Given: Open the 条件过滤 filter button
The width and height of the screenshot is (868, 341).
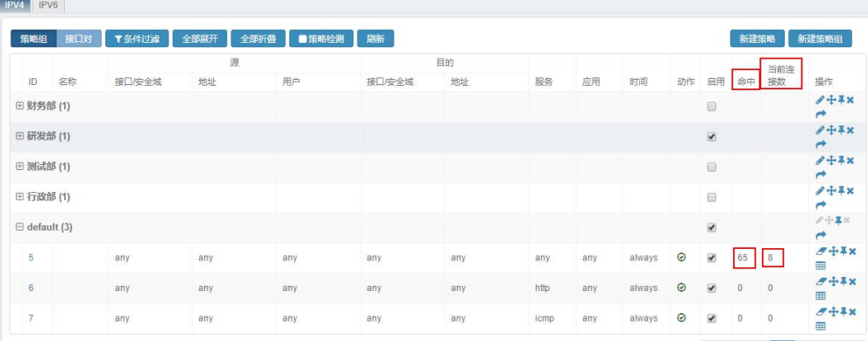Looking at the screenshot, I should [138, 39].
